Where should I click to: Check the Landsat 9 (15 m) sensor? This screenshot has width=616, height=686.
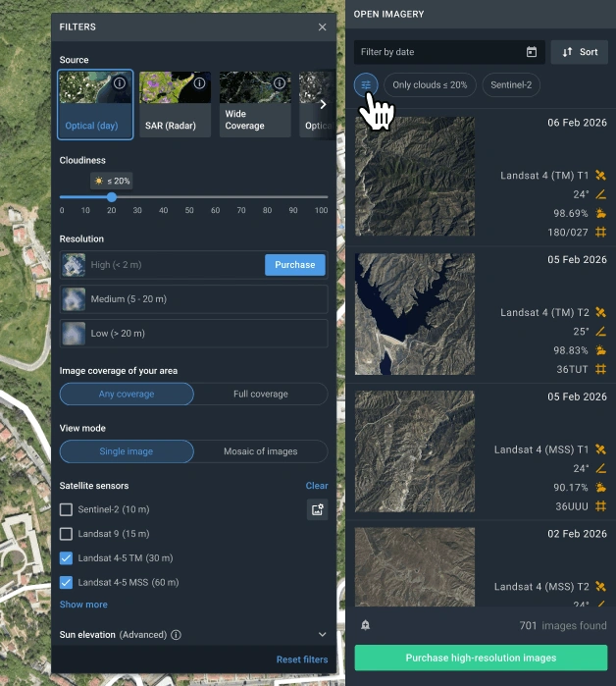tap(66, 534)
